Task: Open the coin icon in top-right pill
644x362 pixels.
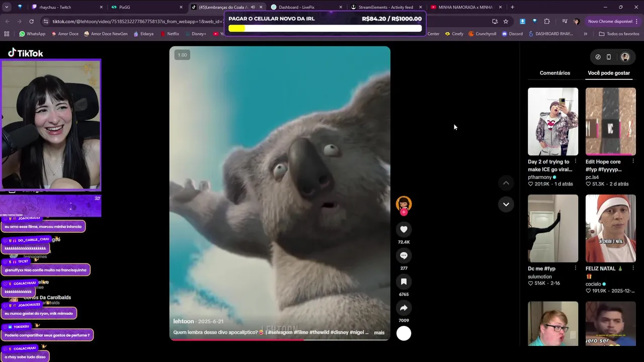Action: coord(598,57)
